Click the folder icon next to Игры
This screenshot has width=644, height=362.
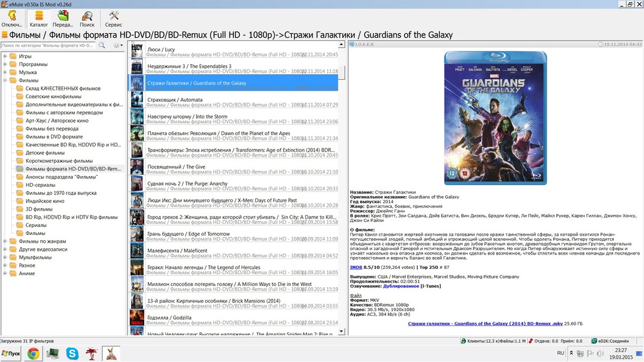pyautogui.click(x=13, y=56)
